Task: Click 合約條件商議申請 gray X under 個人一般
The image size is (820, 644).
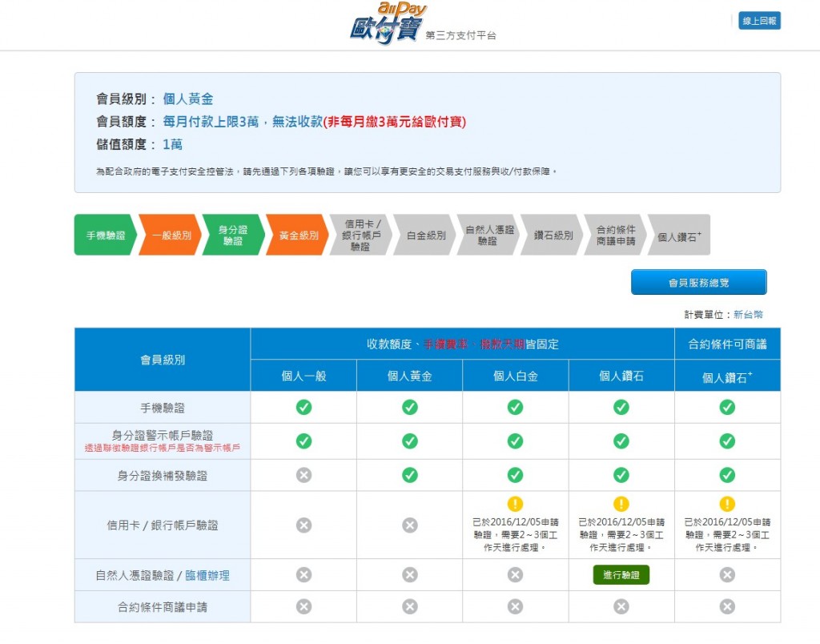Action: coord(303,607)
